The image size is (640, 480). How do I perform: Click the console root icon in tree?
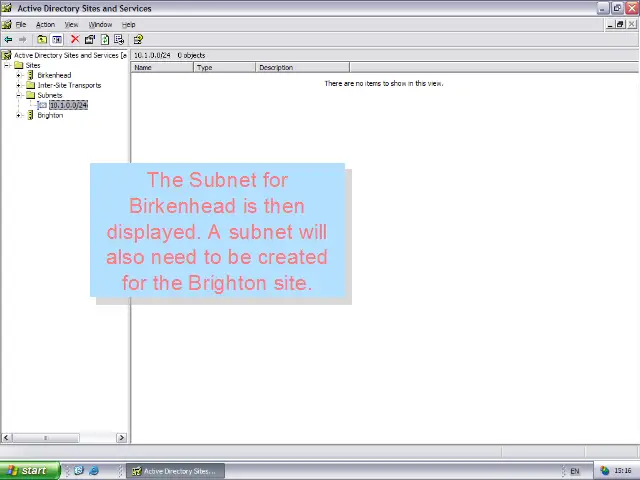7,55
